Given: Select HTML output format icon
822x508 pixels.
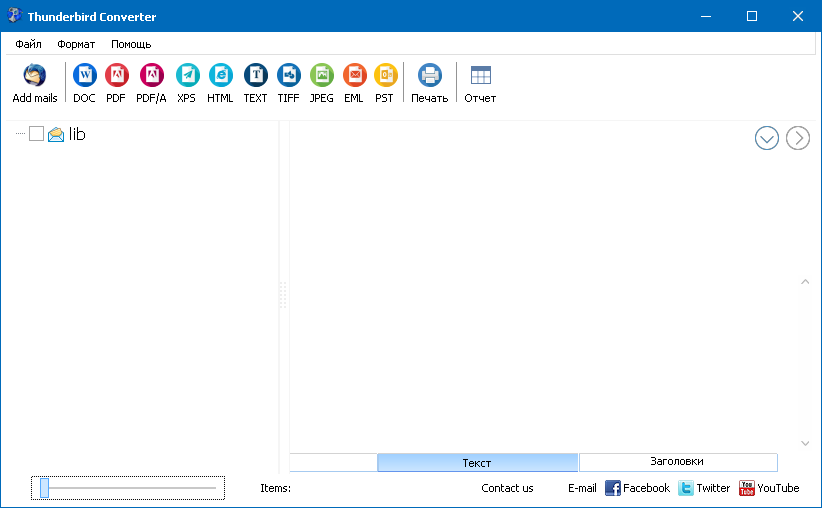Looking at the screenshot, I should (221, 75).
